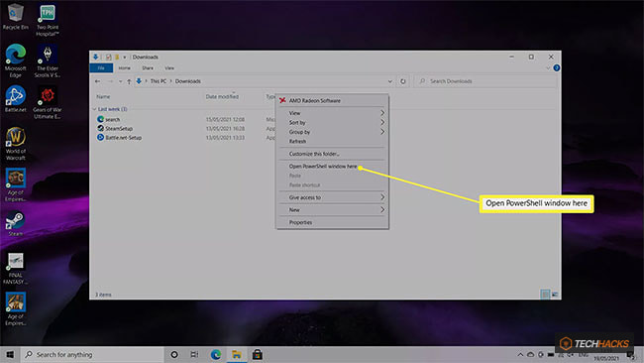The image size is (644, 363).
Task: Sort by Date modified column header
Action: 222,96
